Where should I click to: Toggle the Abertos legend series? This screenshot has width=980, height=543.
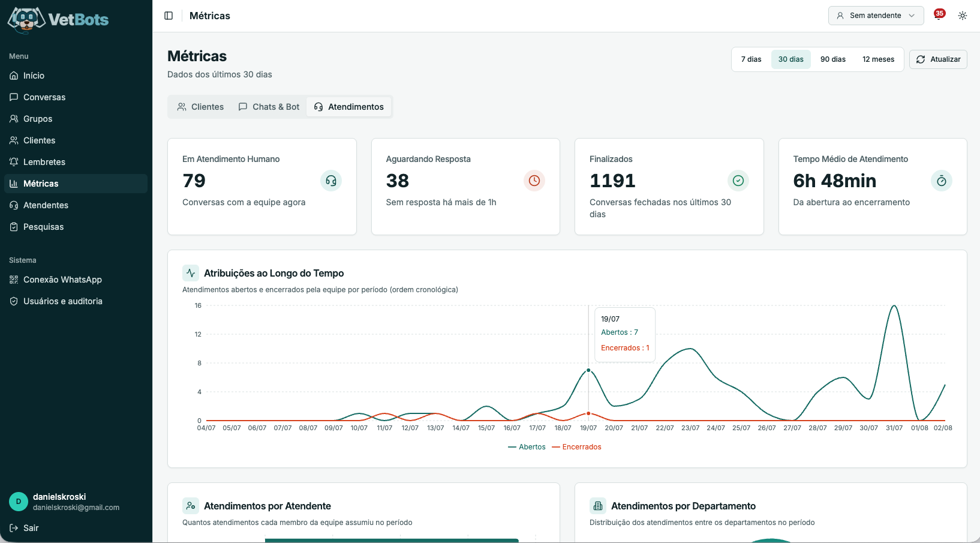point(527,447)
